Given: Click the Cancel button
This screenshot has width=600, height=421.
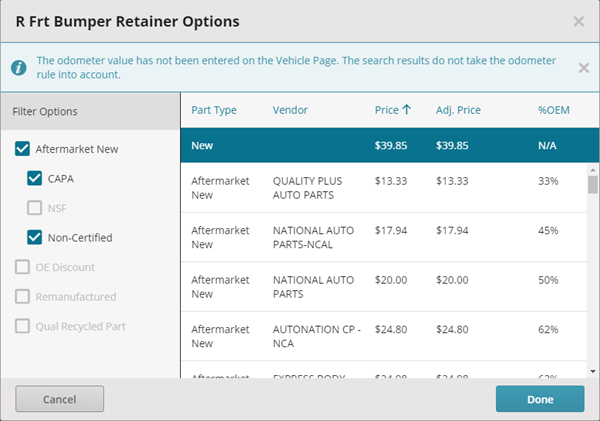Looking at the screenshot, I should pyautogui.click(x=59, y=399).
